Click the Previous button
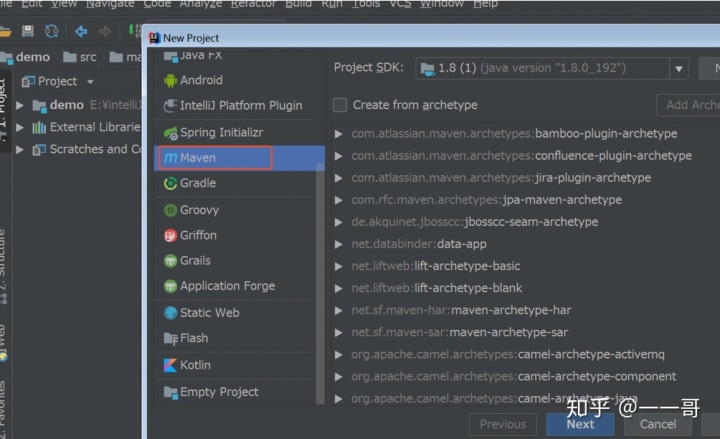The height and width of the screenshot is (439, 720). [503, 424]
